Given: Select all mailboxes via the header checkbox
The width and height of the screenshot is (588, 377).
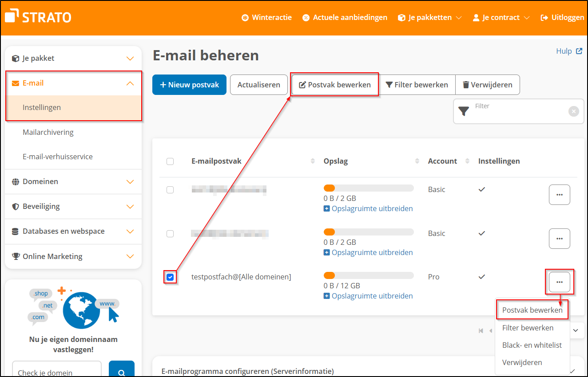Looking at the screenshot, I should click(170, 161).
